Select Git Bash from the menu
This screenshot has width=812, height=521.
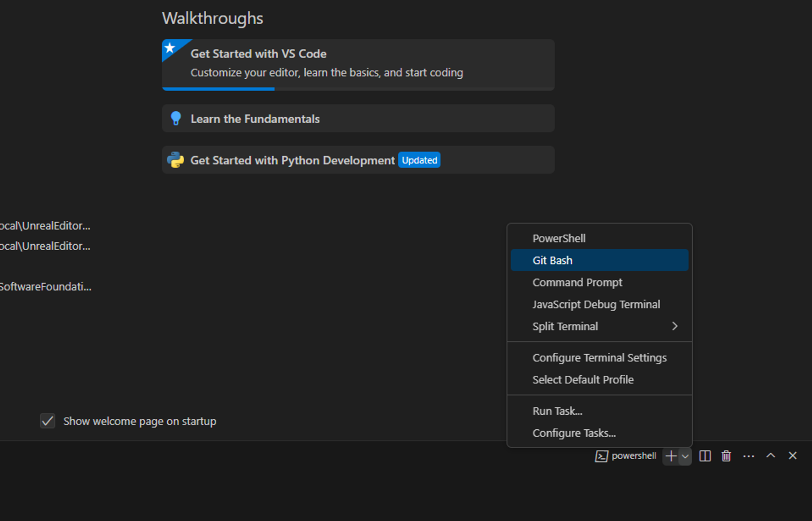[x=552, y=260]
